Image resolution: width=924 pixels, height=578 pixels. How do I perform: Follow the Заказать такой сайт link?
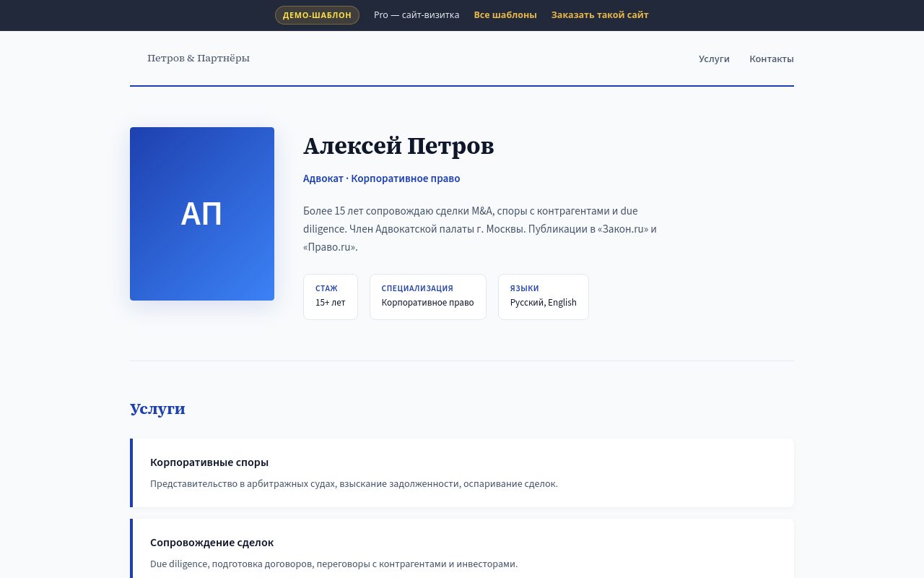coord(600,15)
